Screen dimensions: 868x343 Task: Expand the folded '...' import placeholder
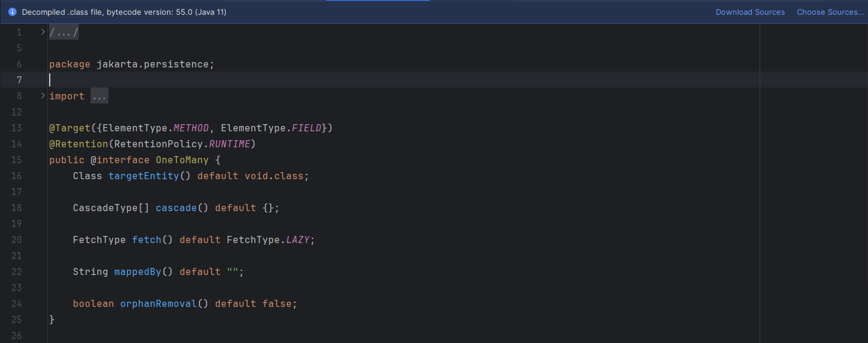point(99,95)
